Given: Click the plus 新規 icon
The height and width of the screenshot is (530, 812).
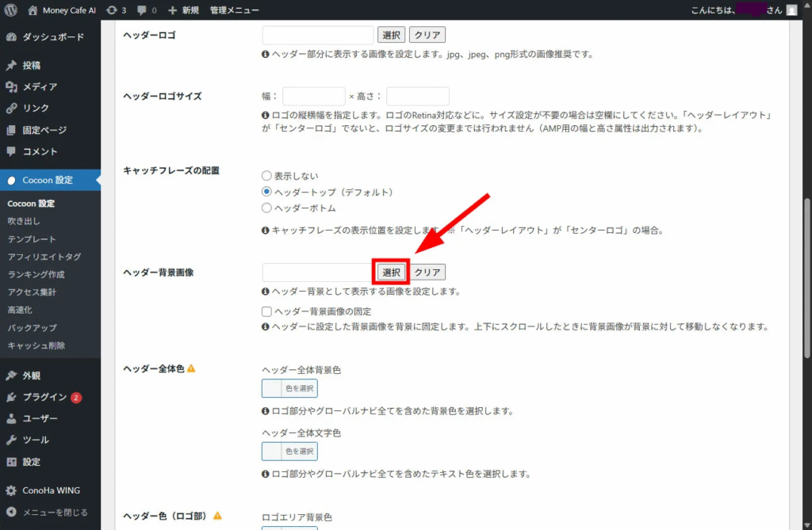Looking at the screenshot, I should point(172,10).
